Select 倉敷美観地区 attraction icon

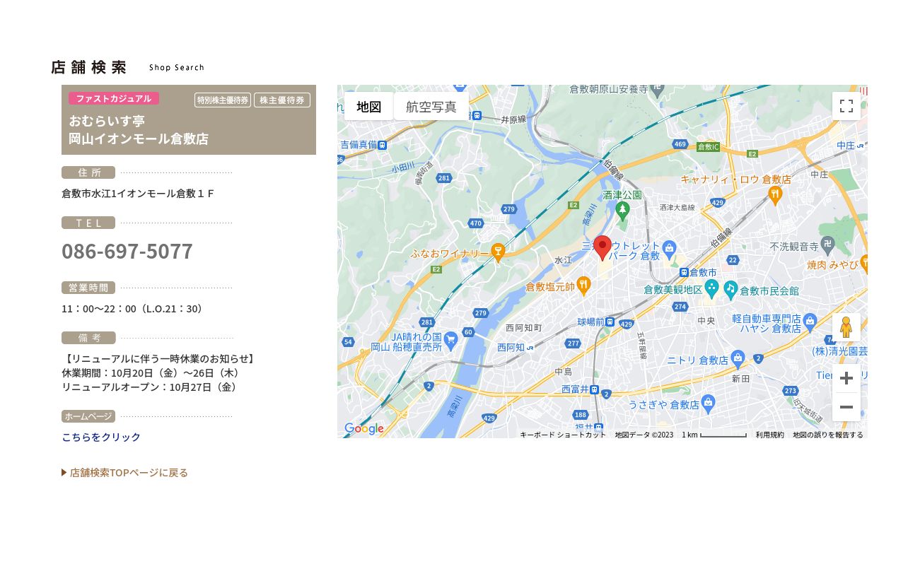tap(712, 288)
